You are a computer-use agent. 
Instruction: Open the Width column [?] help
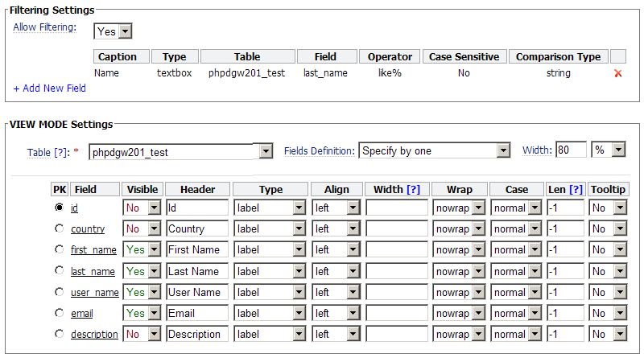point(413,189)
